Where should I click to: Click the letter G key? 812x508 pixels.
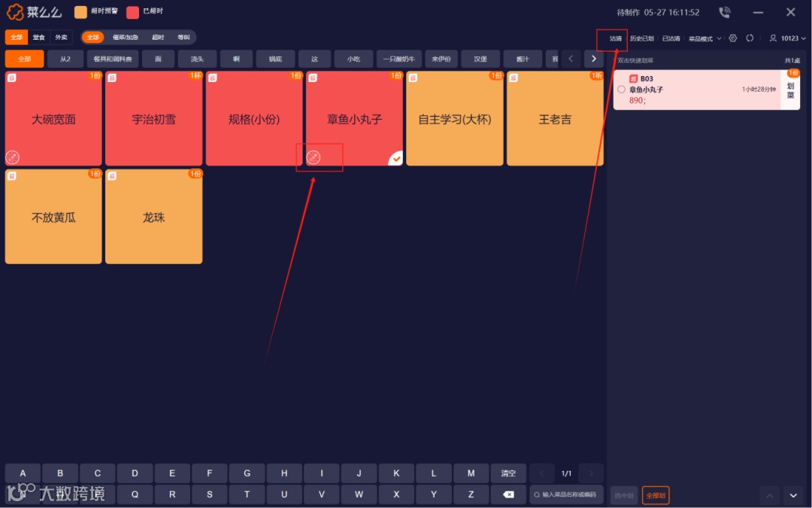coord(247,473)
